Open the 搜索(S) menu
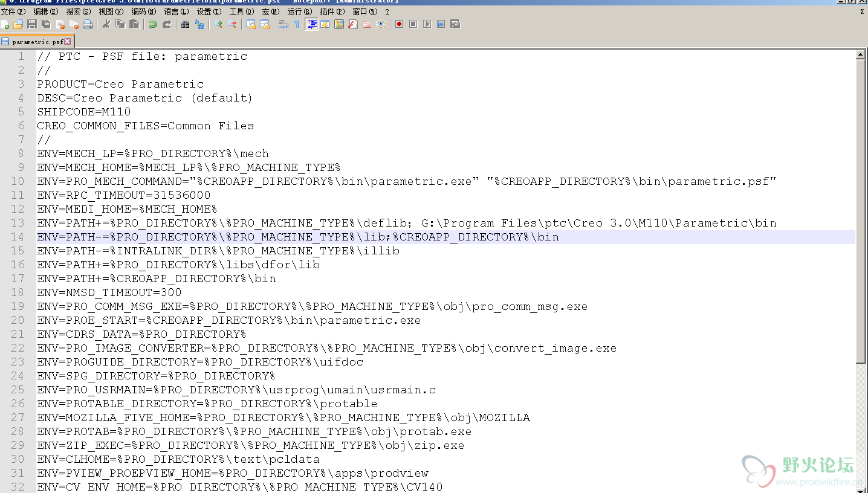This screenshot has width=868, height=493. (x=79, y=11)
